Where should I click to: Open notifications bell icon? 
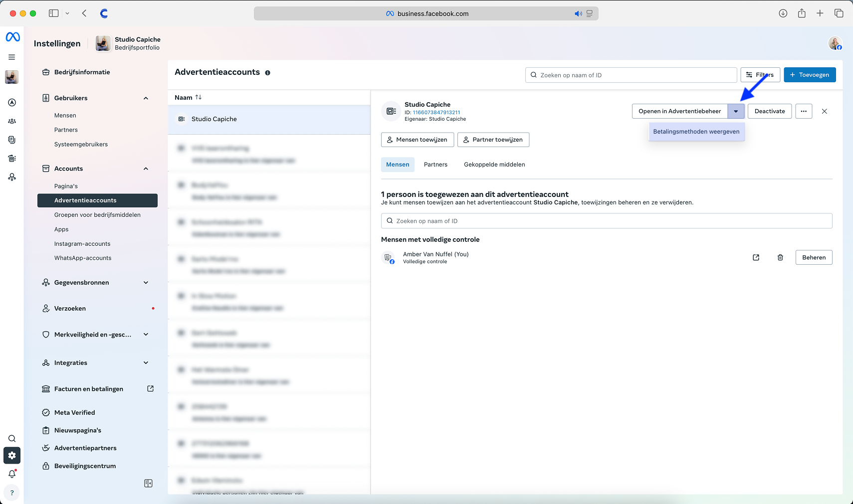pos(12,474)
